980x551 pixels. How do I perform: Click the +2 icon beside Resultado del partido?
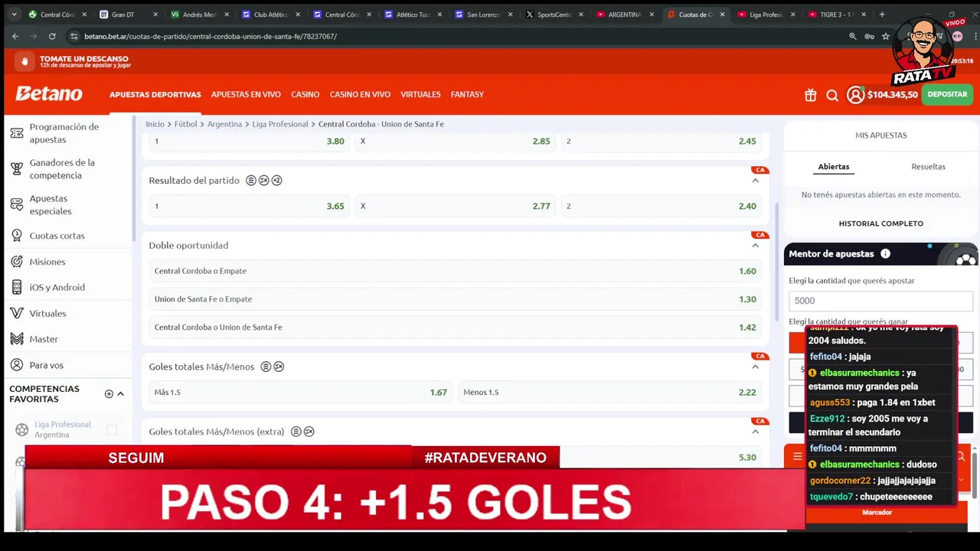[x=277, y=181]
